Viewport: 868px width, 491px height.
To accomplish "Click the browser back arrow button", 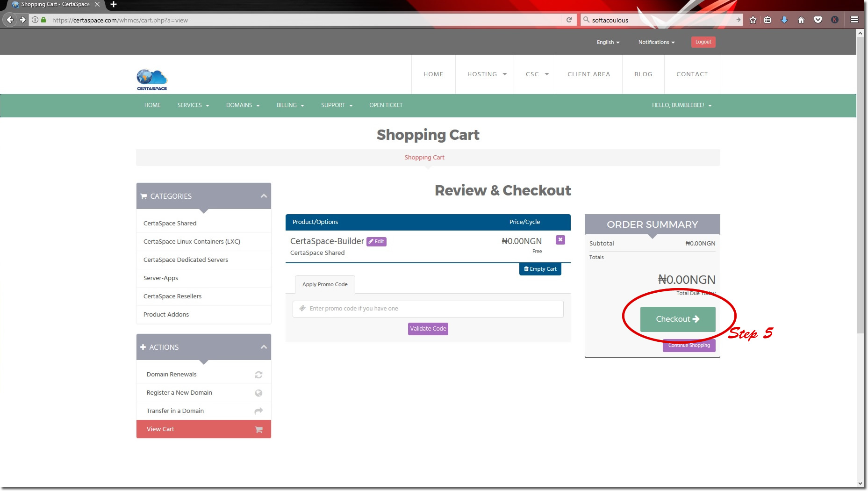I will pyautogui.click(x=10, y=20).
